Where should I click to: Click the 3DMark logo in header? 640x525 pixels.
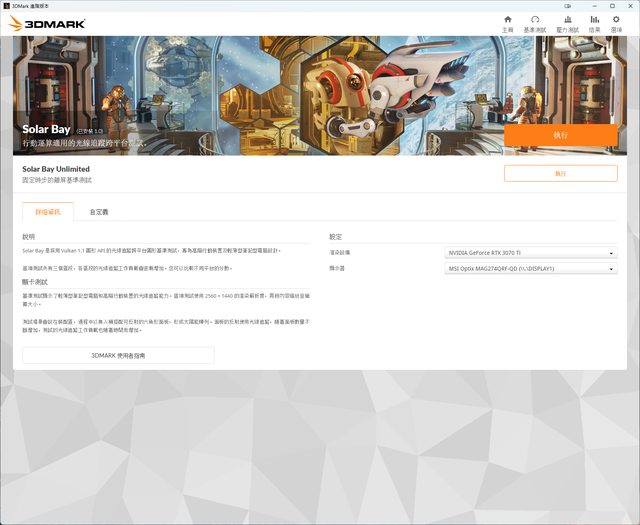47,22
